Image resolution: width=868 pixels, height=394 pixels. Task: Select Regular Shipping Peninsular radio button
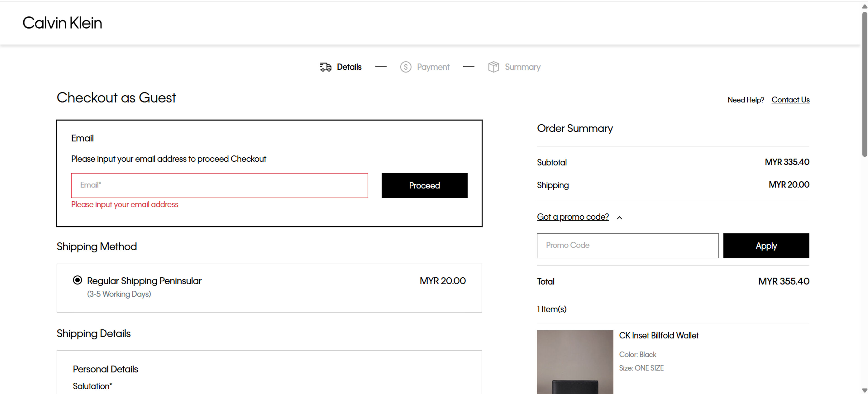click(78, 280)
